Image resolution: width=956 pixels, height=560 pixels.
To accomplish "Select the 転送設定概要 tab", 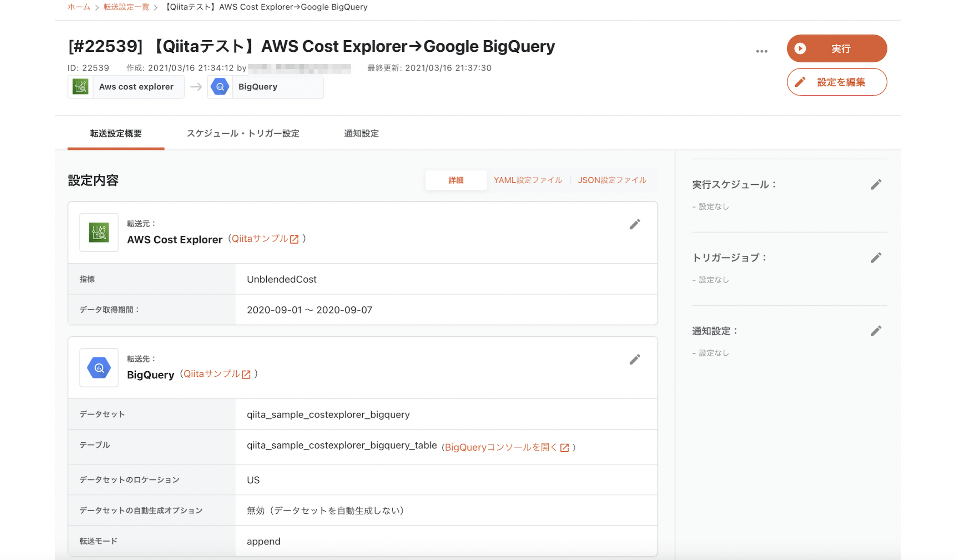I will click(116, 134).
